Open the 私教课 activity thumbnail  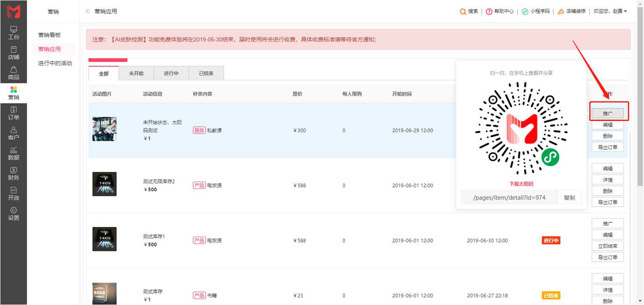(105, 129)
